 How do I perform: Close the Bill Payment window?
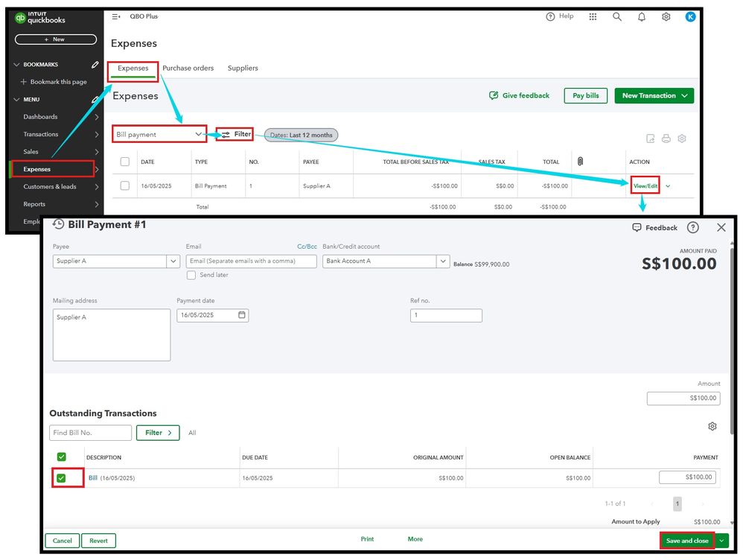click(721, 228)
